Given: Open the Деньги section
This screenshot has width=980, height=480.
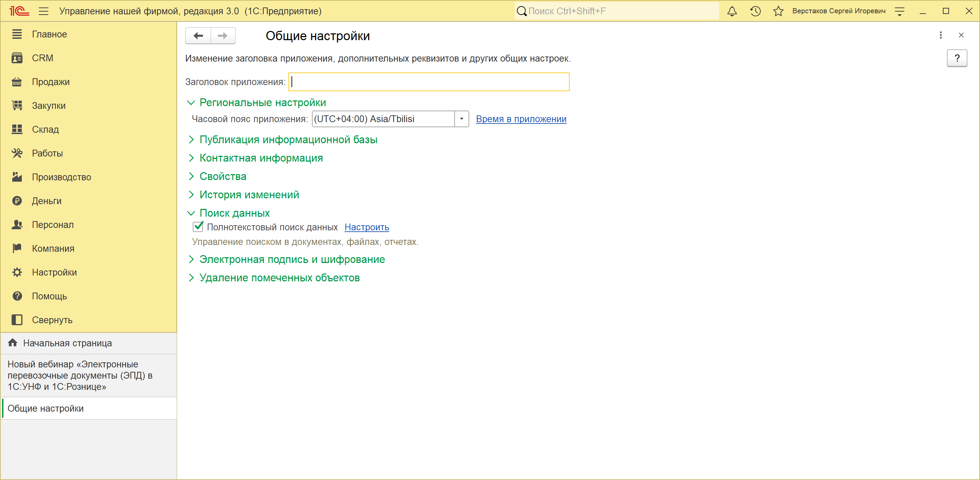Looking at the screenshot, I should [89, 201].
